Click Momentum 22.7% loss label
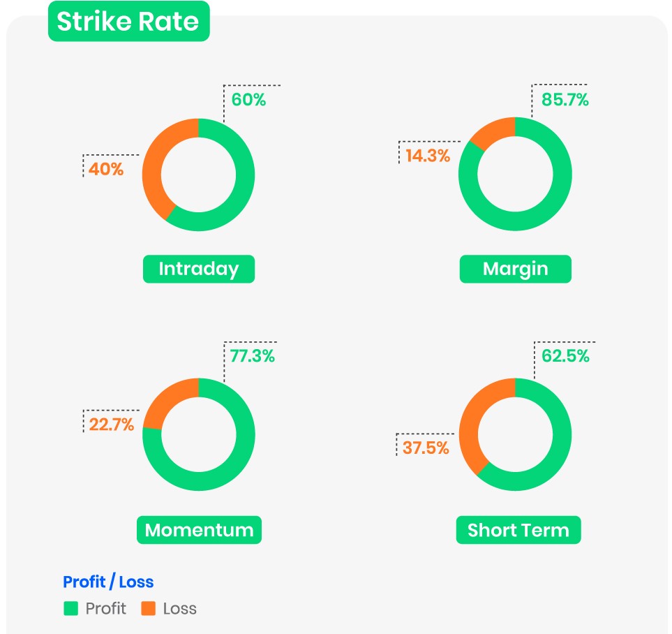The height and width of the screenshot is (634, 672). [112, 424]
